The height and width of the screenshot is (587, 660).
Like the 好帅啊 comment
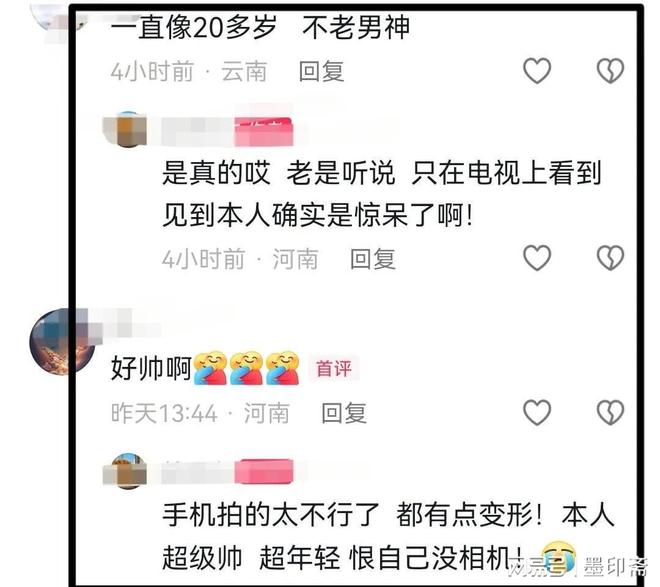537,412
